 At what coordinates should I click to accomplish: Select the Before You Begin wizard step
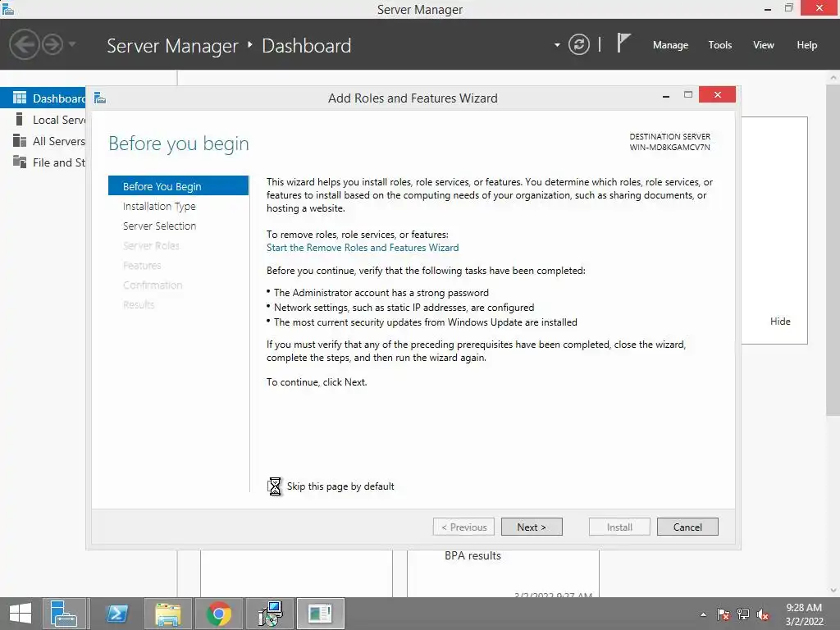coord(178,186)
